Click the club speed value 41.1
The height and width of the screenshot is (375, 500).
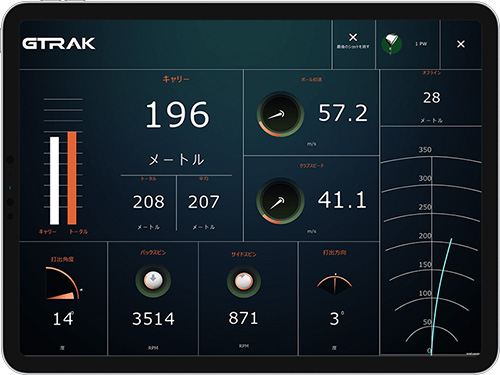(342, 200)
